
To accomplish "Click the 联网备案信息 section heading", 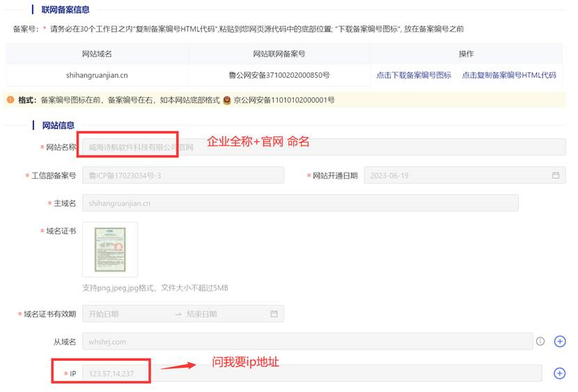I will 65,10.
